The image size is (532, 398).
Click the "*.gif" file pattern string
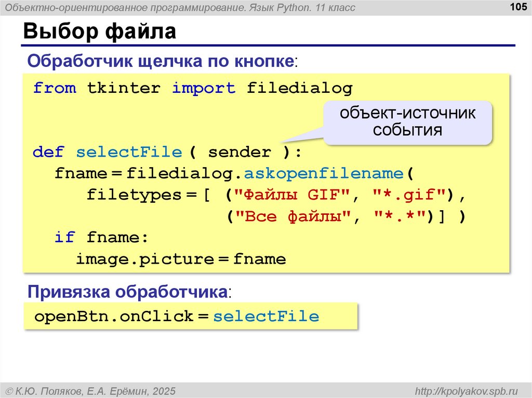(x=410, y=195)
